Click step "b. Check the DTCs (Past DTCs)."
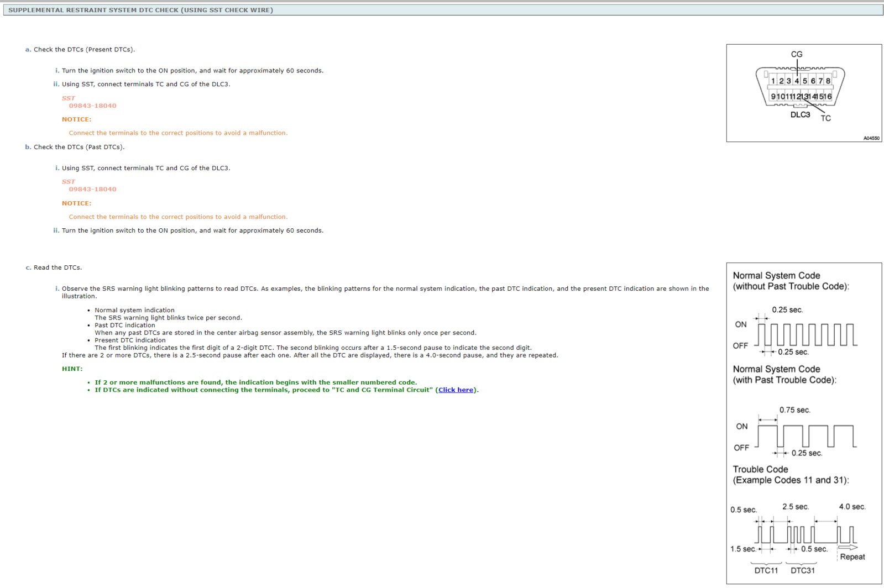The height and width of the screenshot is (588, 884). 75,147
